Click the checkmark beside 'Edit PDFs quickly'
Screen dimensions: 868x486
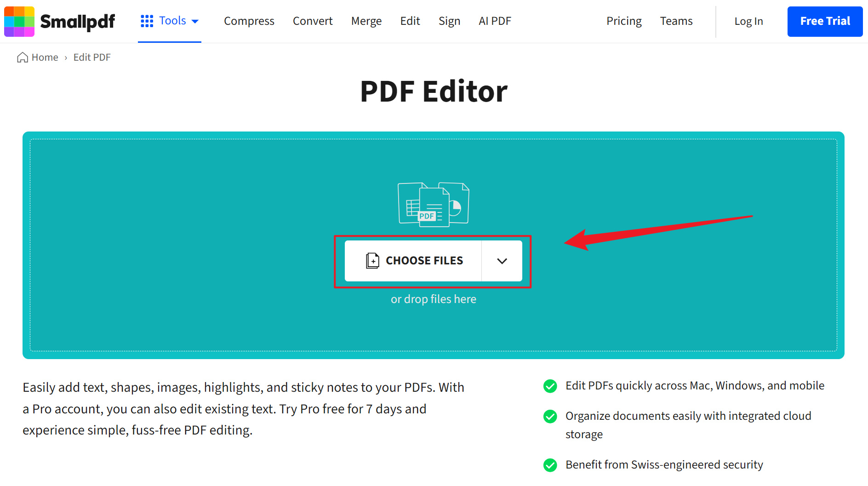coord(550,386)
